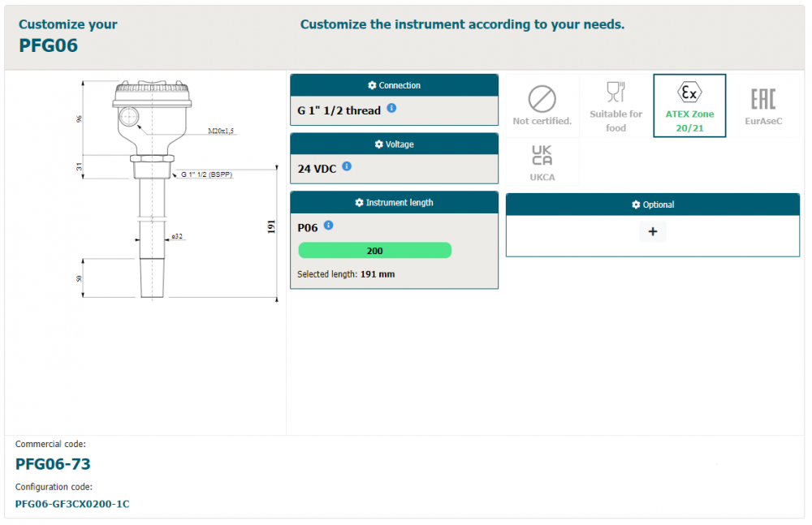The width and height of the screenshot is (812, 525).
Task: Select the Not certified option
Action: (x=542, y=105)
